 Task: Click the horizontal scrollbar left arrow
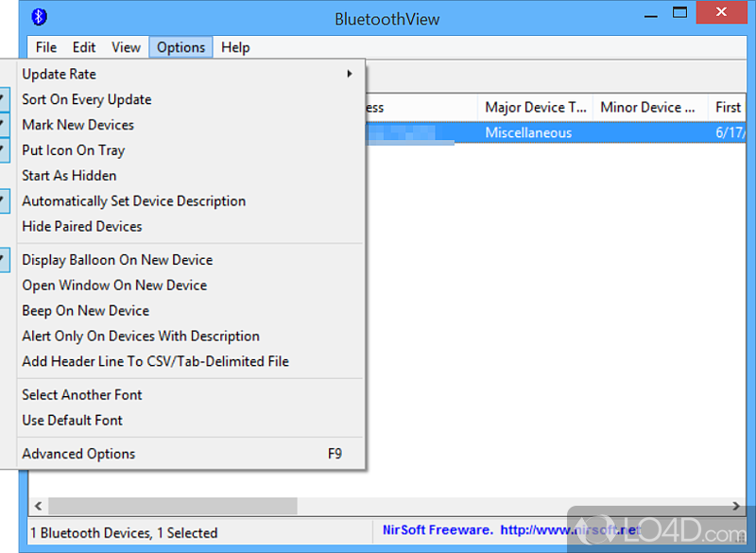point(39,507)
